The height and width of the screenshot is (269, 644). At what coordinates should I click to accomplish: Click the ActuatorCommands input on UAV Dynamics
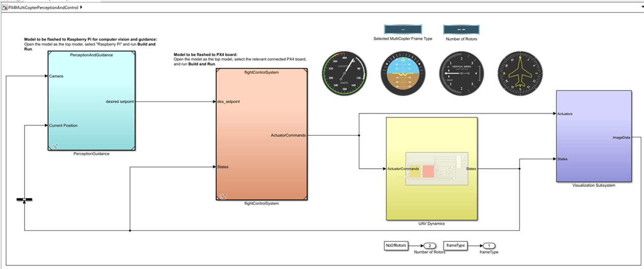pos(403,169)
